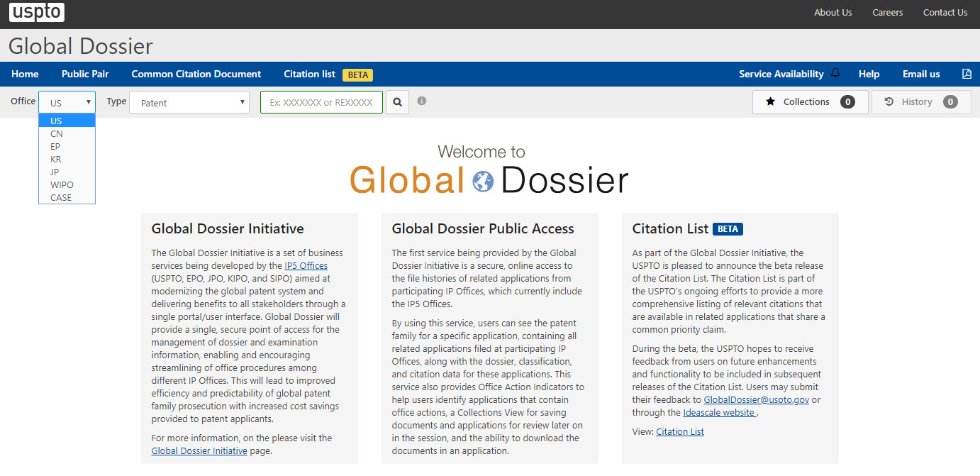Open the Ideascale website link
This screenshot has height=476, width=980.
(x=719, y=412)
